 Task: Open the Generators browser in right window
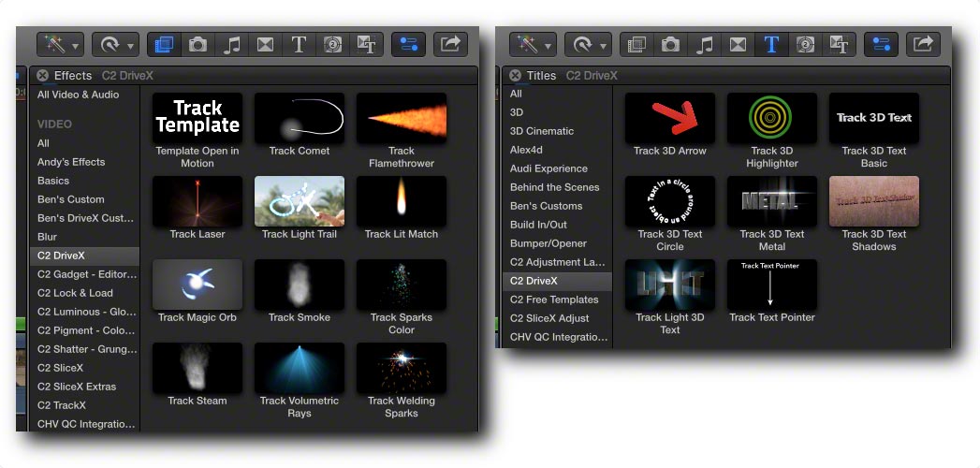pos(806,44)
